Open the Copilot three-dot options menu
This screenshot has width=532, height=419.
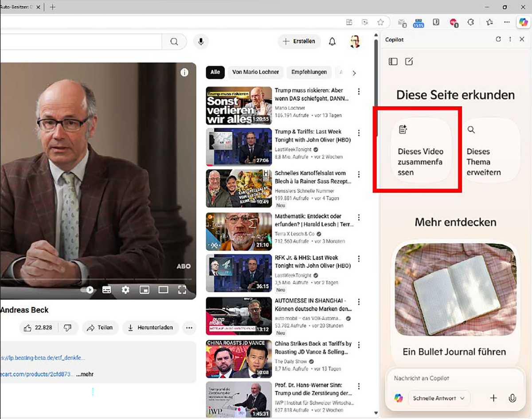coord(511,39)
